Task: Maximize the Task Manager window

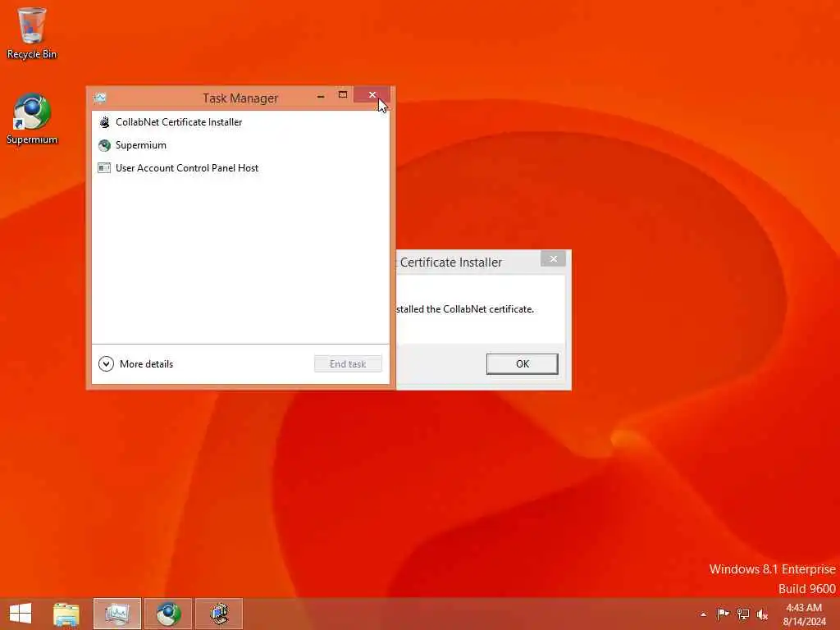Action: click(x=343, y=95)
